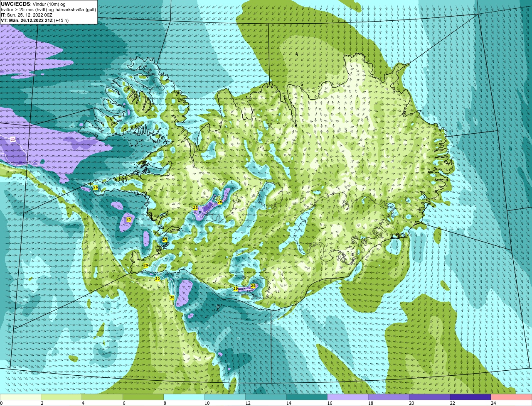This screenshot has height=406, width=532.
Task: Click the yellow 27 max-gust label
Action: coord(165,240)
